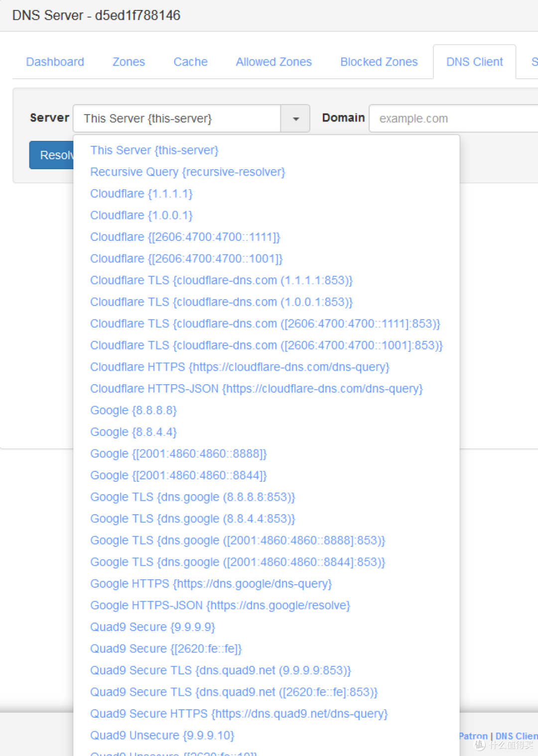Select the DNS Client tab

pos(474,62)
